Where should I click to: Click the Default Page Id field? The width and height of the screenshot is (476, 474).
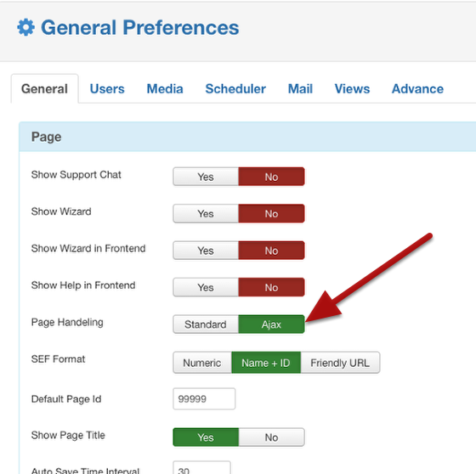pyautogui.click(x=204, y=398)
